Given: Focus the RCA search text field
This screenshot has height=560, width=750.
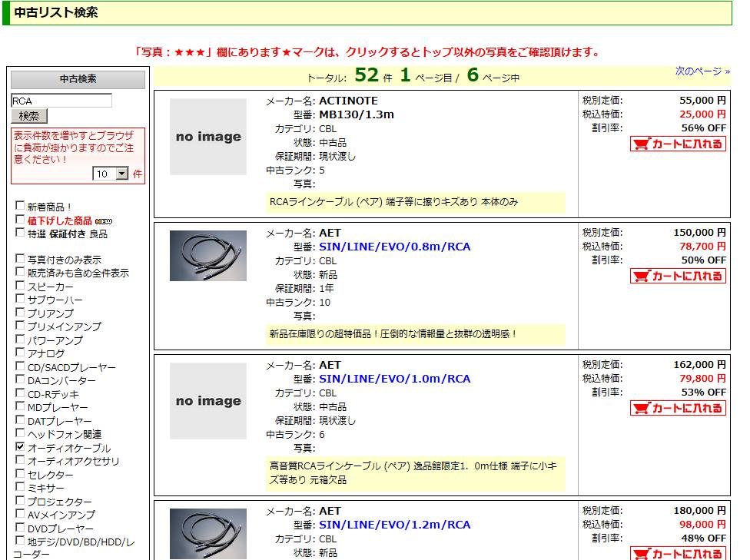Looking at the screenshot, I should point(61,101).
